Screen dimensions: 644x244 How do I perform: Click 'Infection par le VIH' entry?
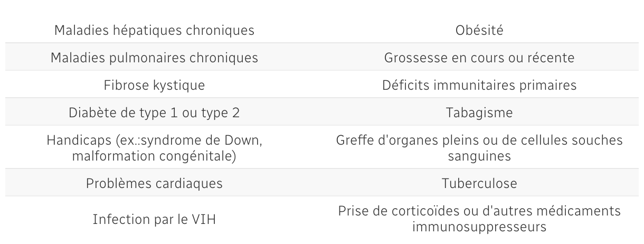(x=154, y=218)
